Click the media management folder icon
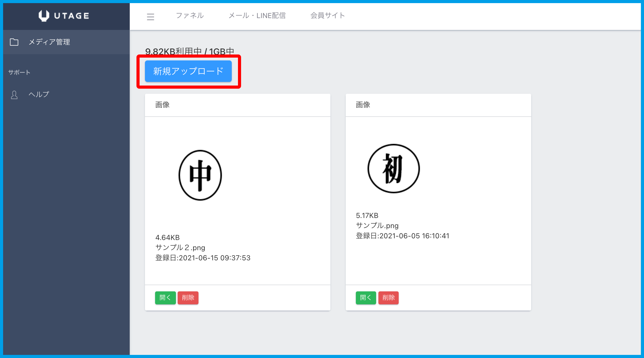 tap(14, 42)
